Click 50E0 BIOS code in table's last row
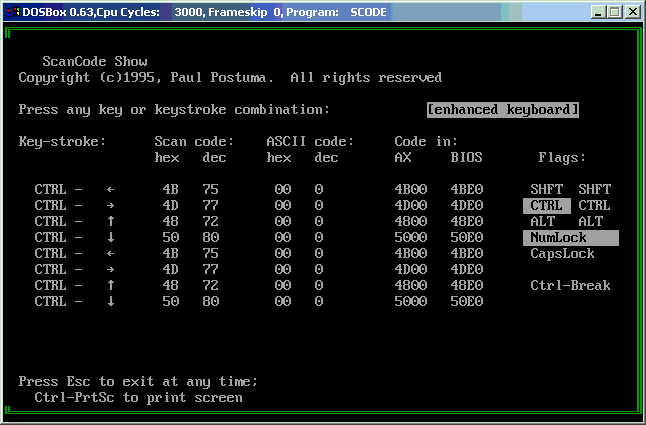This screenshot has height=425, width=646. 466,301
